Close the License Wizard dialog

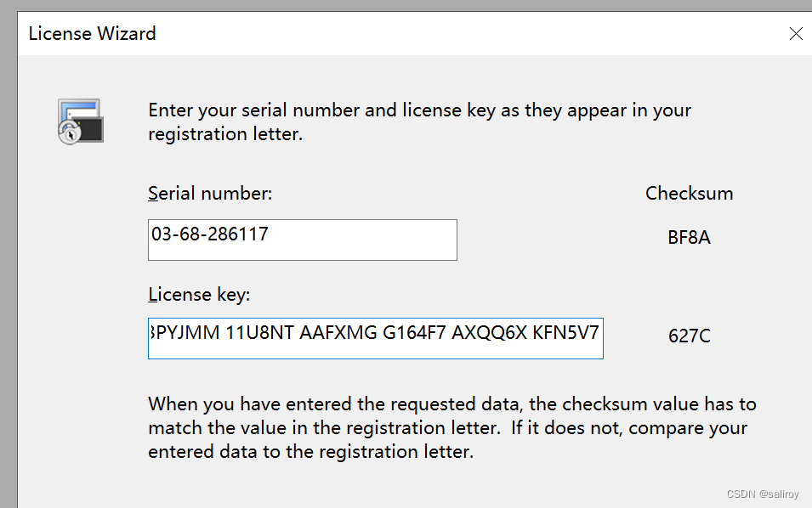point(796,34)
